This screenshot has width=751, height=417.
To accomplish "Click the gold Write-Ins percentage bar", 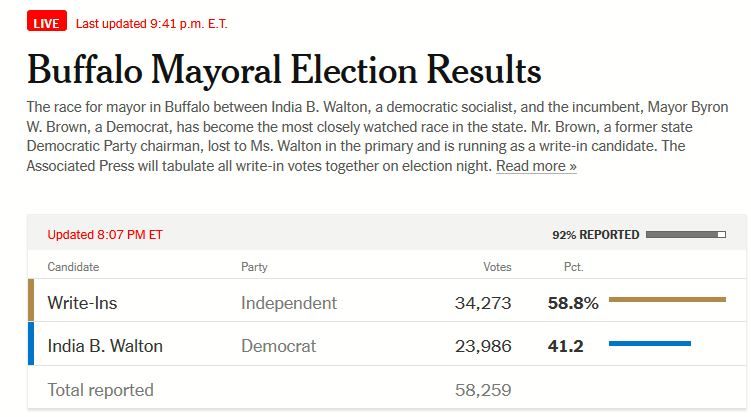I will (666, 299).
